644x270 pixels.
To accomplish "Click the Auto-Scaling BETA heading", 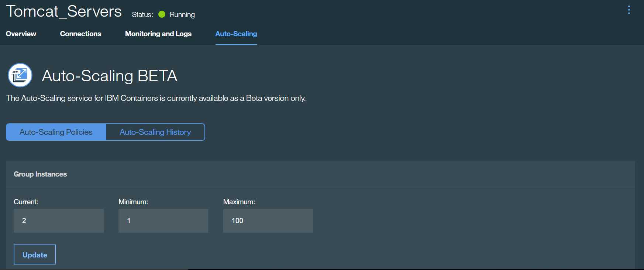I will pyautogui.click(x=110, y=76).
